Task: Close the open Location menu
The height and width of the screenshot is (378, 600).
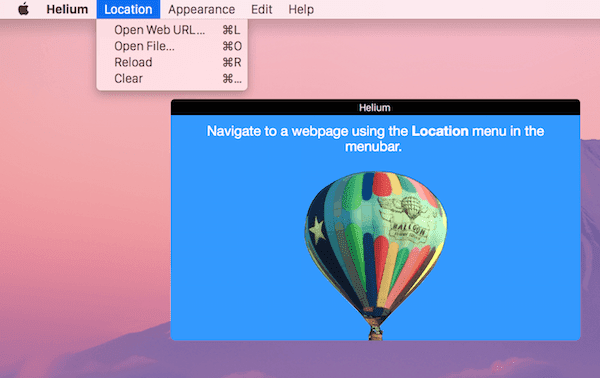Action: click(x=128, y=9)
